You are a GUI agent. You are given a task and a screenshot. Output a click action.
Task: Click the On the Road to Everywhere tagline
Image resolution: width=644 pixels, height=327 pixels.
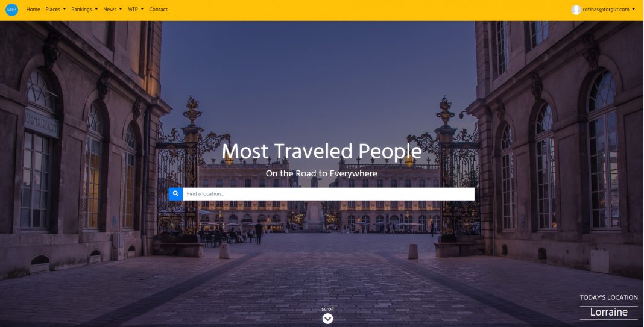click(x=321, y=173)
